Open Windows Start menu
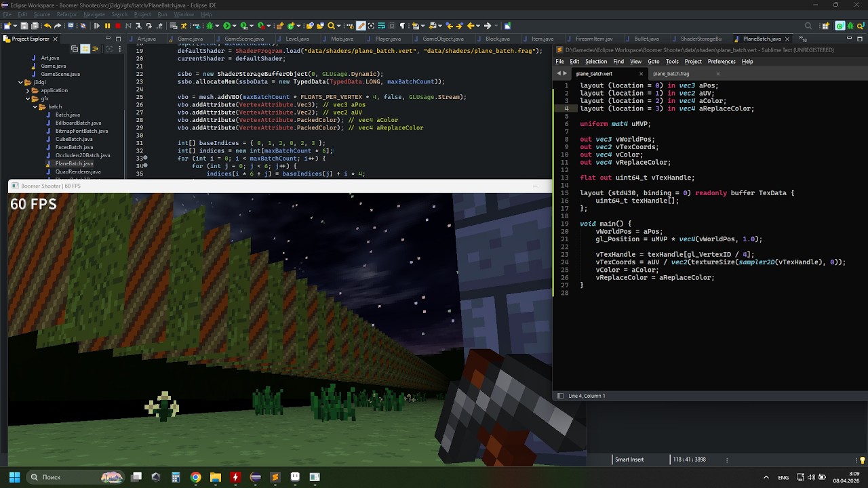This screenshot has width=868, height=488. [14, 477]
